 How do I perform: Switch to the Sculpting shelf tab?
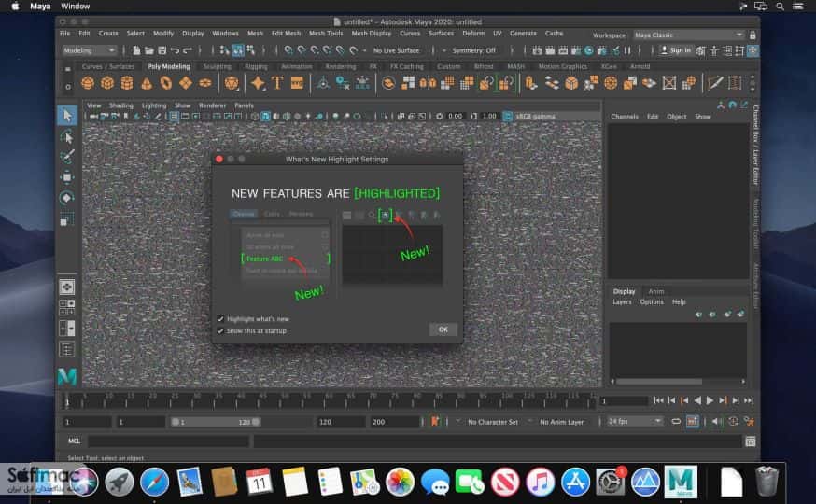217,66
